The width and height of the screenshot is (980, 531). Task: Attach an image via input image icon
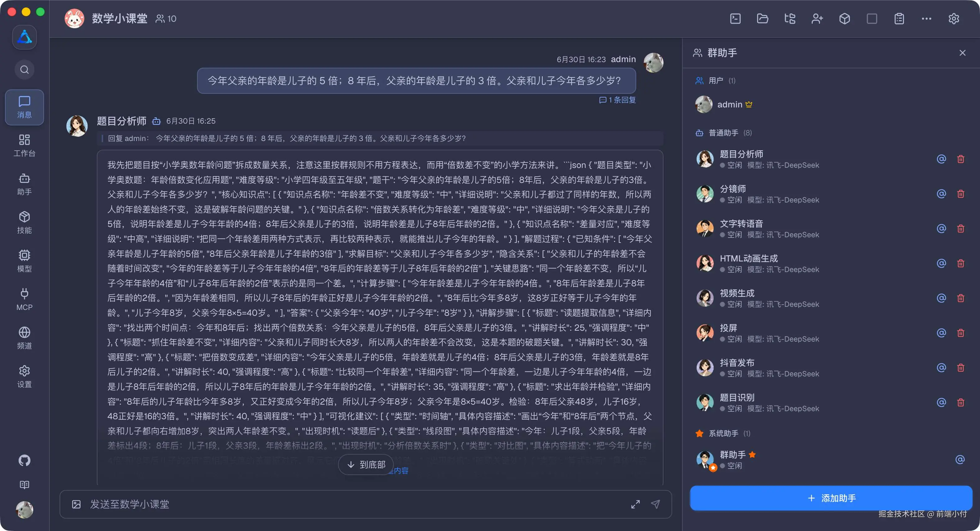pyautogui.click(x=76, y=504)
